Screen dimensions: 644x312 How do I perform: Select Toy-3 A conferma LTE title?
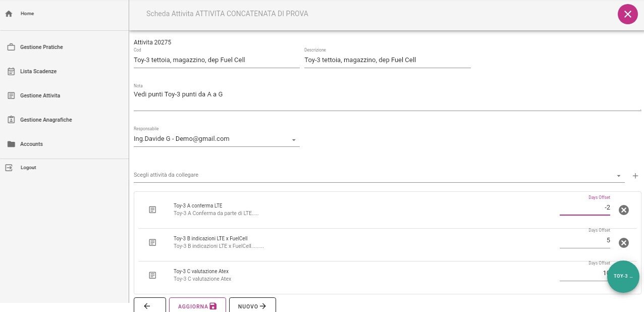pos(198,206)
